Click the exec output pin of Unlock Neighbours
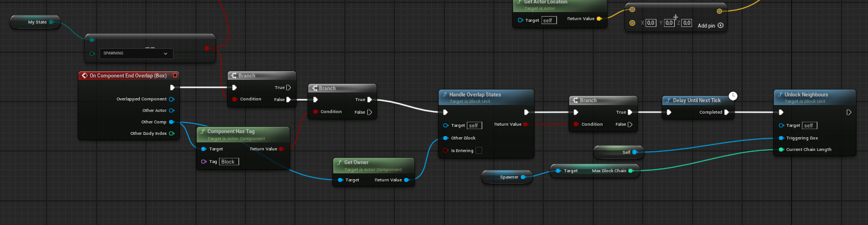The image size is (868, 225). point(849,113)
